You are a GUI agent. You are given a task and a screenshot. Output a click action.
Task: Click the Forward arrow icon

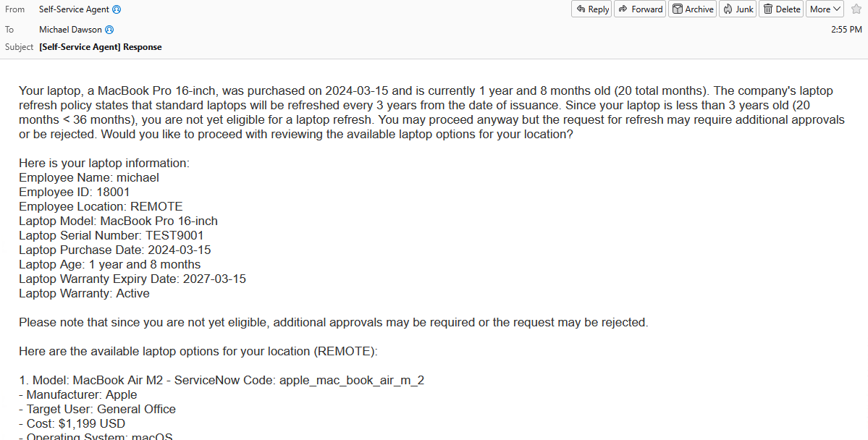click(623, 9)
